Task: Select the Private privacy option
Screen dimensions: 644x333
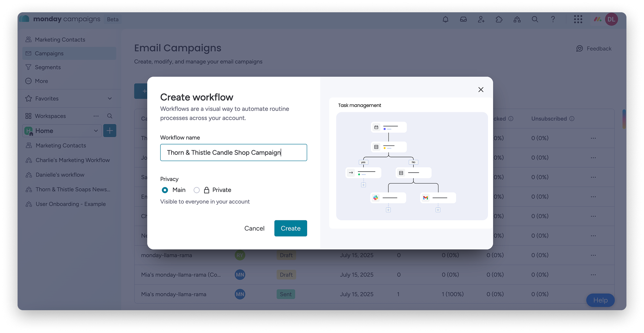Action: coord(197,190)
